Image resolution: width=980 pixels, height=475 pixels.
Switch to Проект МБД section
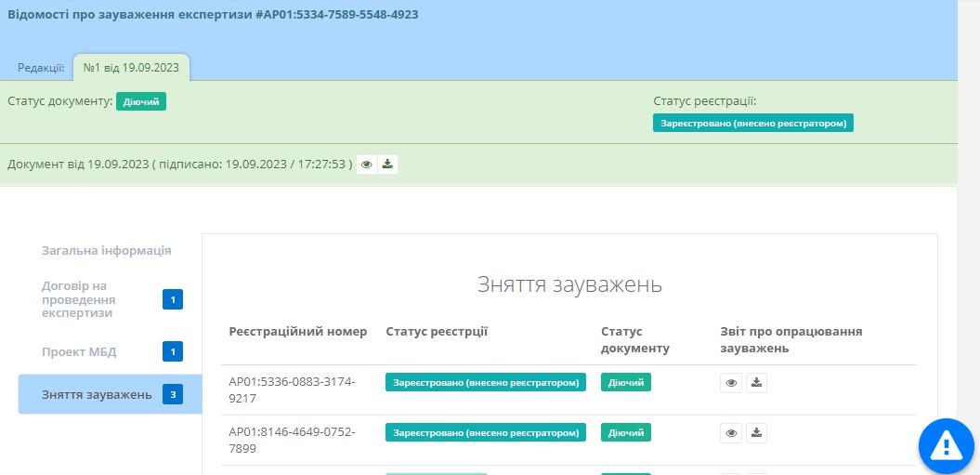click(x=79, y=351)
